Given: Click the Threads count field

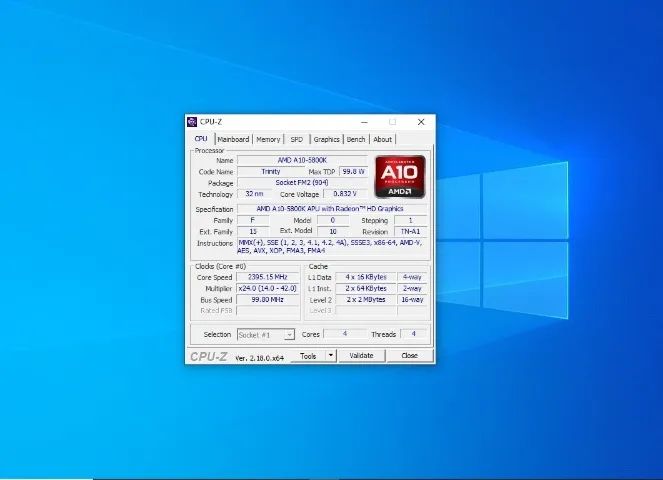Looking at the screenshot, I should pyautogui.click(x=414, y=334).
